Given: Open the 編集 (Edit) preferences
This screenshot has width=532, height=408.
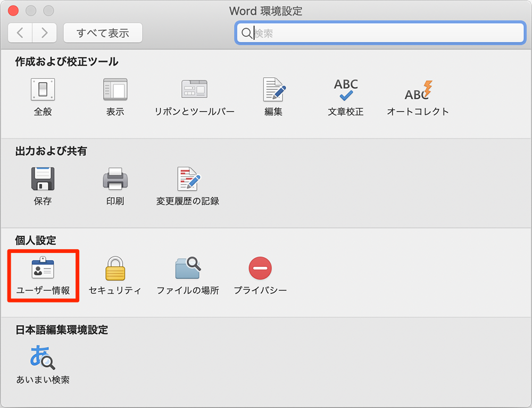Looking at the screenshot, I should (x=273, y=97).
